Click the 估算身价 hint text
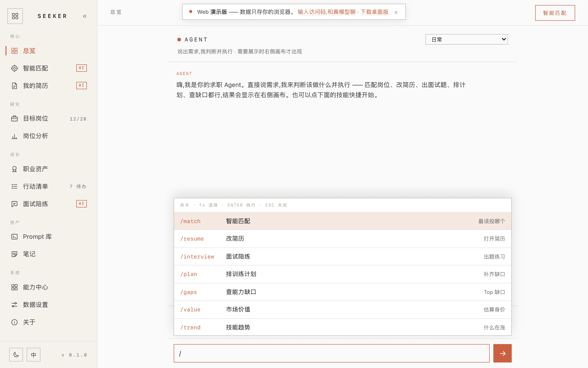The image size is (588, 368). 495,310
